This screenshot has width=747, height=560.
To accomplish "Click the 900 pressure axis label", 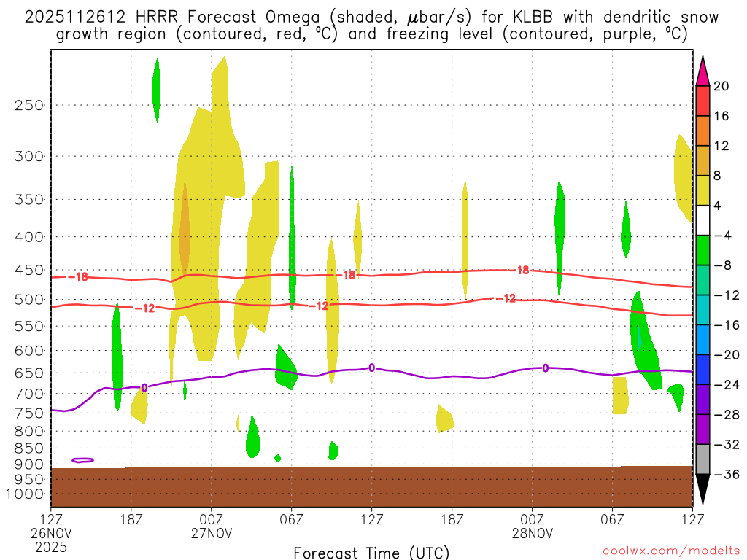I will (29, 464).
